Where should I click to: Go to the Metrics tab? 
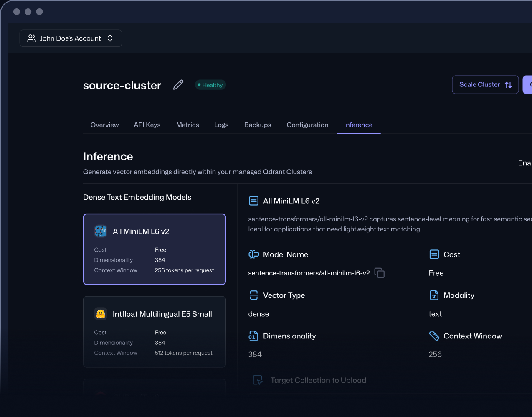coord(187,125)
